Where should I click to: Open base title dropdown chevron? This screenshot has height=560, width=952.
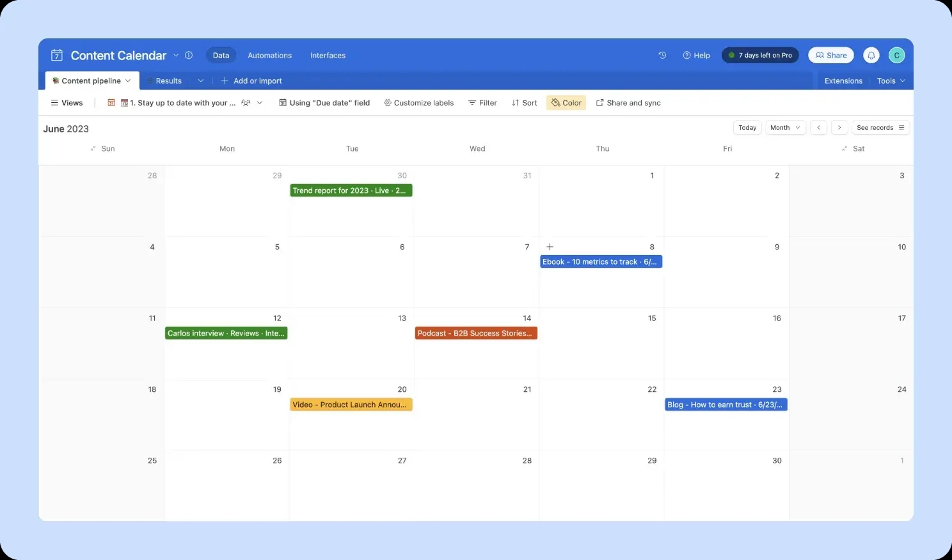[x=176, y=56]
